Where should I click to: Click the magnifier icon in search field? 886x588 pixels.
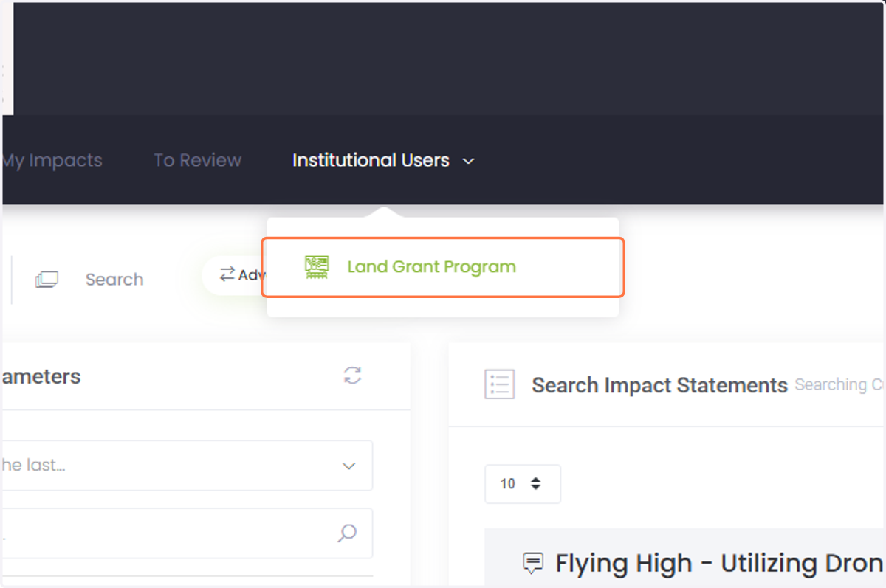[x=347, y=533]
